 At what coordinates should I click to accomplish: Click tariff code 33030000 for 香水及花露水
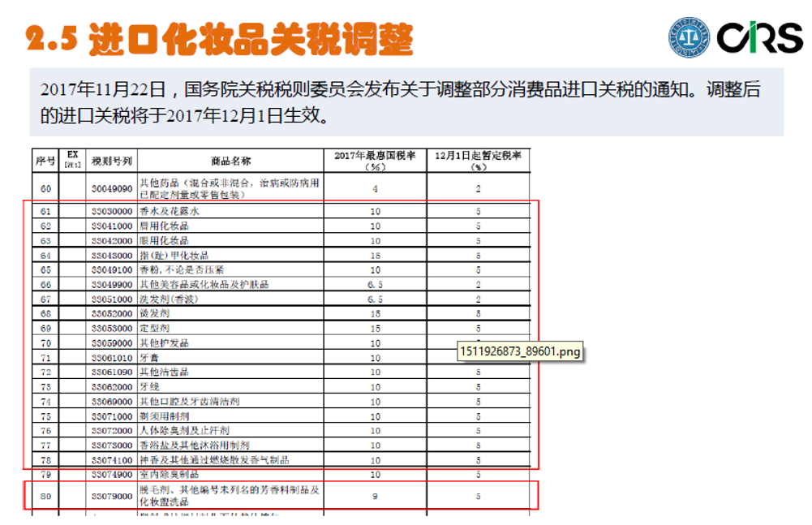[x=110, y=212]
